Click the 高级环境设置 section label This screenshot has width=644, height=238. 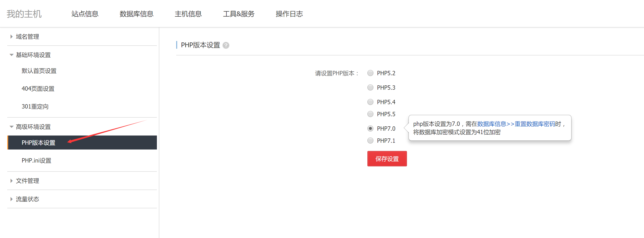(33, 127)
